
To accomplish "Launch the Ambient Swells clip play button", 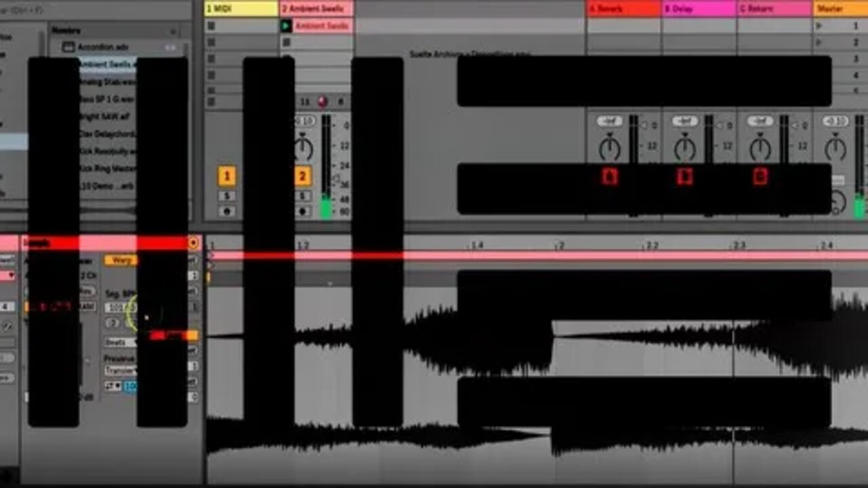I will point(286,26).
